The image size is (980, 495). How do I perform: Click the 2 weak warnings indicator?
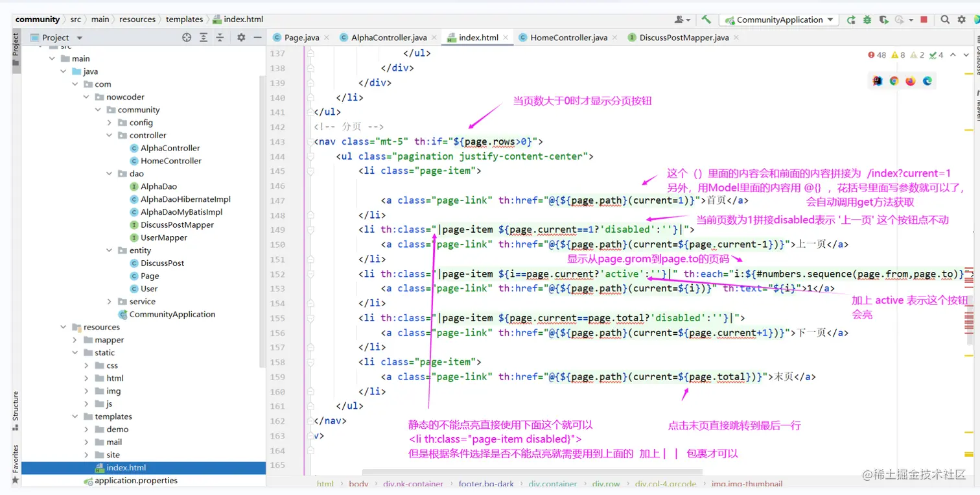tap(917, 55)
